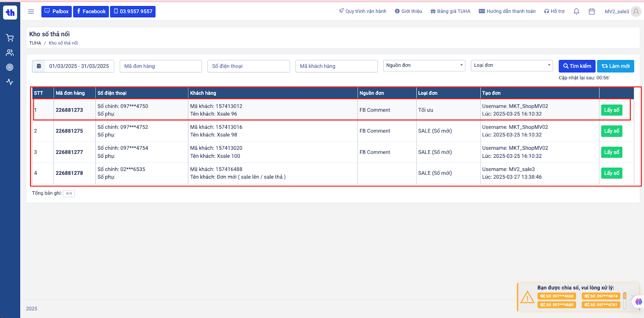Open assigned number 097***4701
Viewport: 644px width, 318px height.
pyautogui.click(x=601, y=305)
